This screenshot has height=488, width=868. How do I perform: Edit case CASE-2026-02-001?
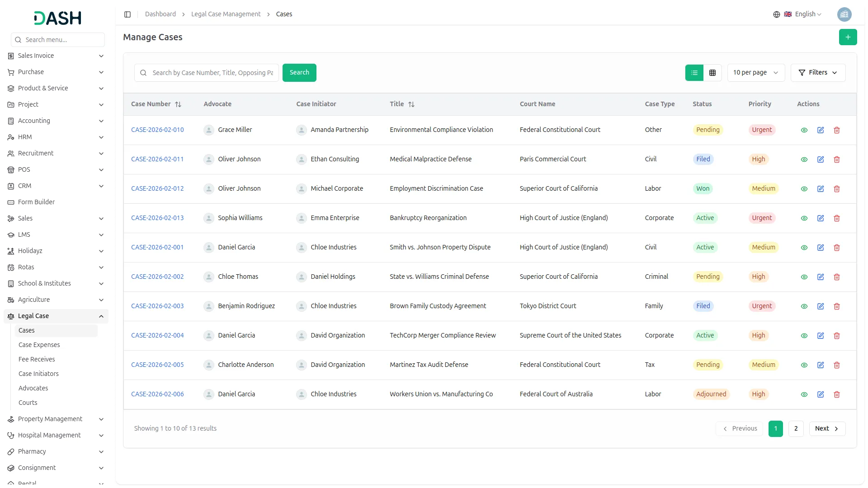820,248
